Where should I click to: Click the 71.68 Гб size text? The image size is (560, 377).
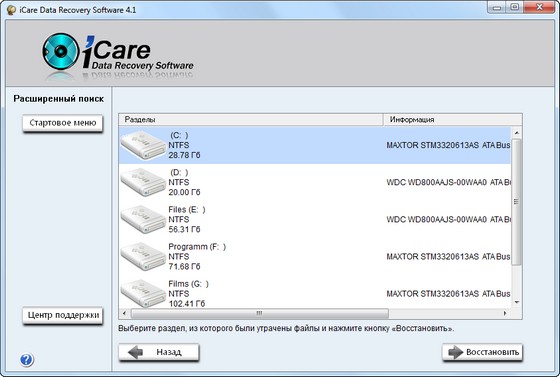pos(184,267)
